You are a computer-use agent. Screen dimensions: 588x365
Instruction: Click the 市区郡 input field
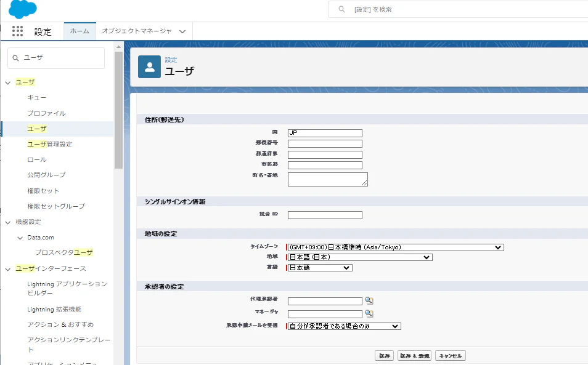click(325, 165)
